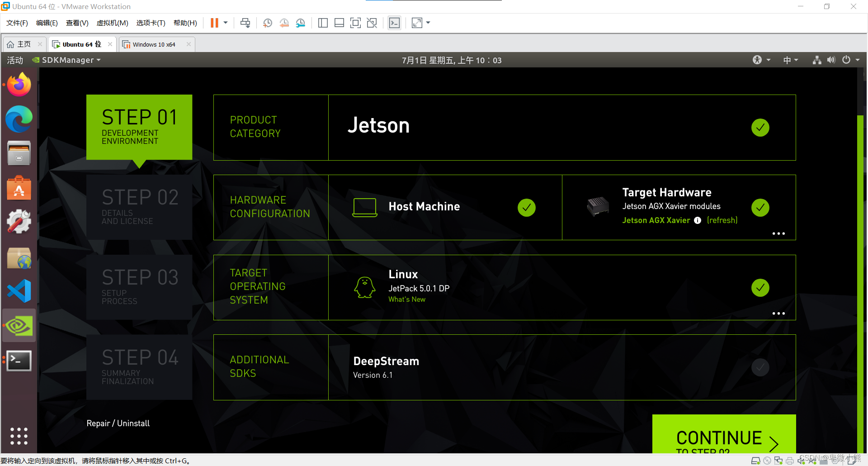Screen dimensions: 868x466
Task: Click 活动 Activities button
Action: click(15, 60)
